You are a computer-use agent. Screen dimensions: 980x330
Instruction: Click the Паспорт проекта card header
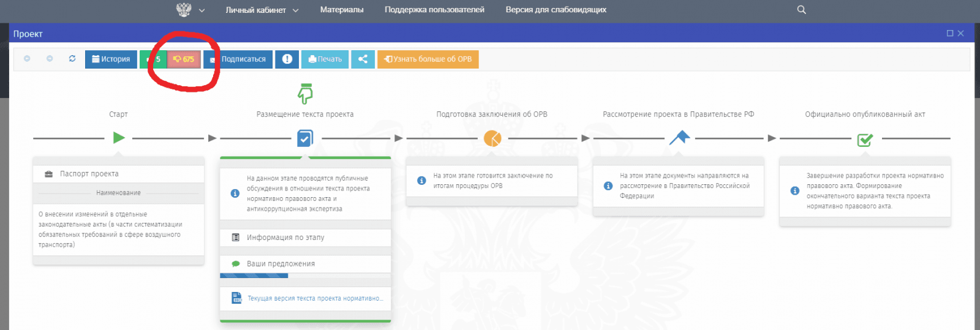(x=118, y=174)
